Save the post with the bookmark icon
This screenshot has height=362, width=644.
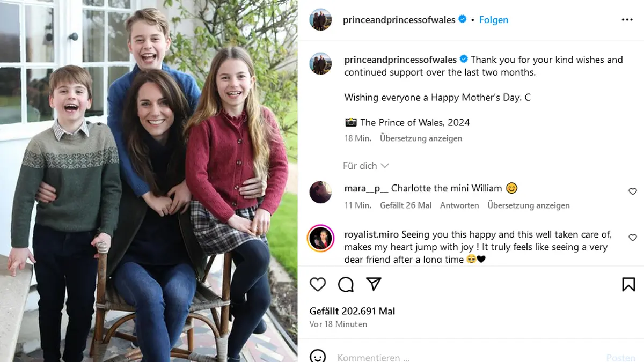(x=628, y=284)
